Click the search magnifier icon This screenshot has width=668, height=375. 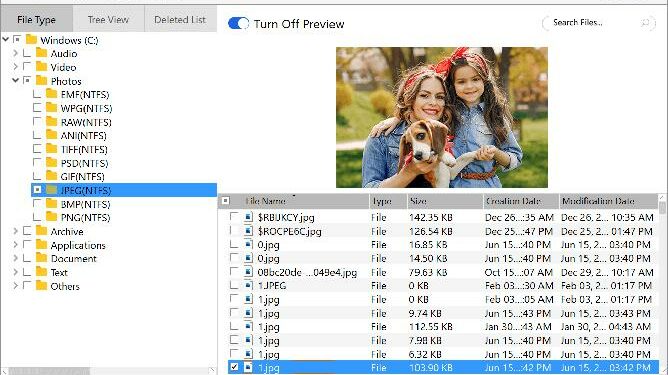point(646,23)
